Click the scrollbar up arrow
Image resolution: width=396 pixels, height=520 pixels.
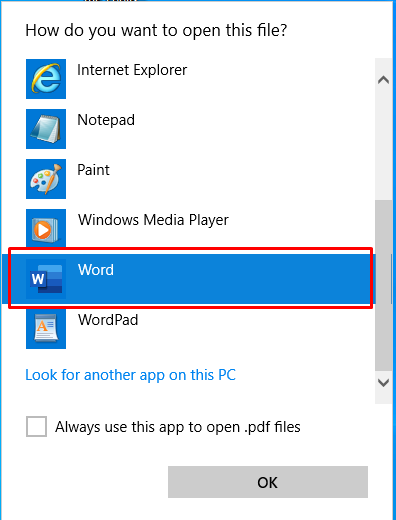pyautogui.click(x=384, y=80)
